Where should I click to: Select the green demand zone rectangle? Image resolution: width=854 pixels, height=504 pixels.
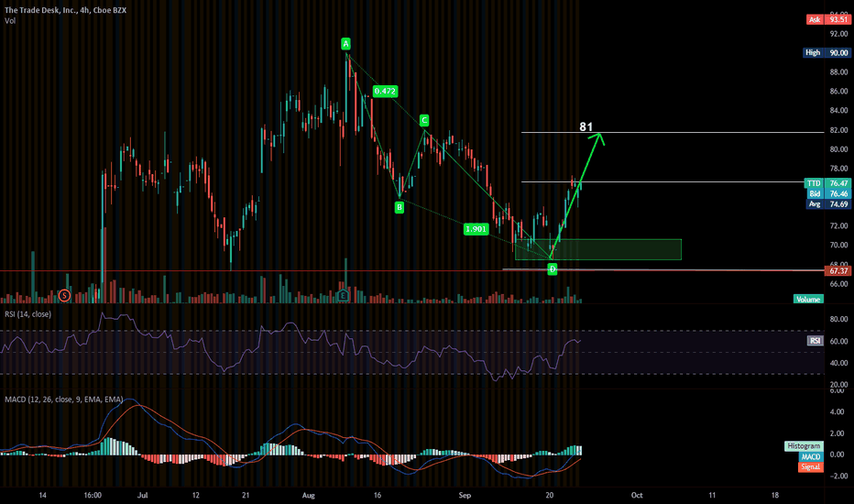click(598, 249)
